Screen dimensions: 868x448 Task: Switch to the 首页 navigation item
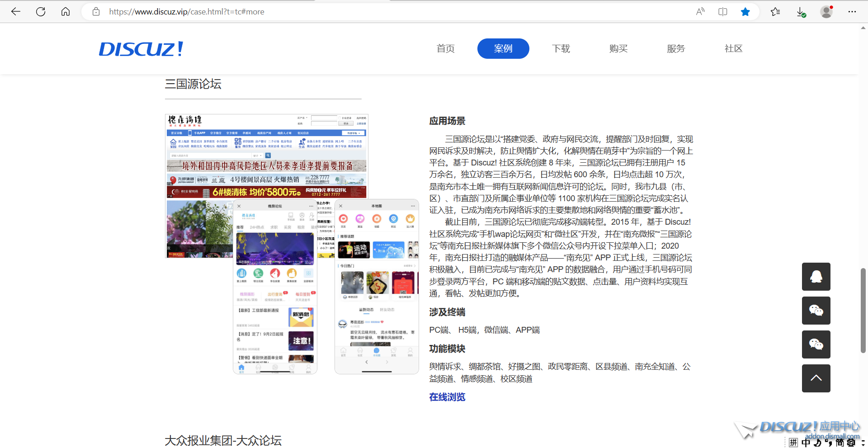tap(445, 48)
